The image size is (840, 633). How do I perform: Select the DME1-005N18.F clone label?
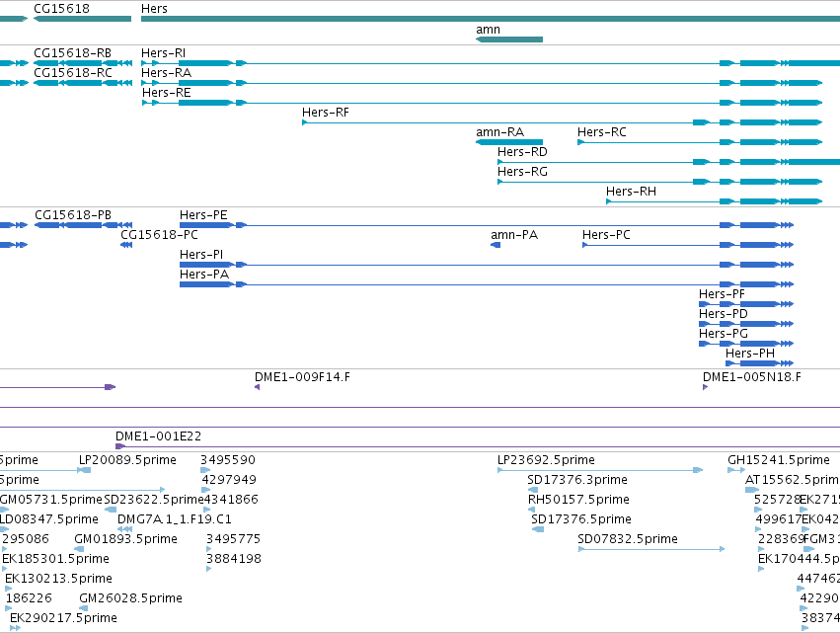[752, 377]
